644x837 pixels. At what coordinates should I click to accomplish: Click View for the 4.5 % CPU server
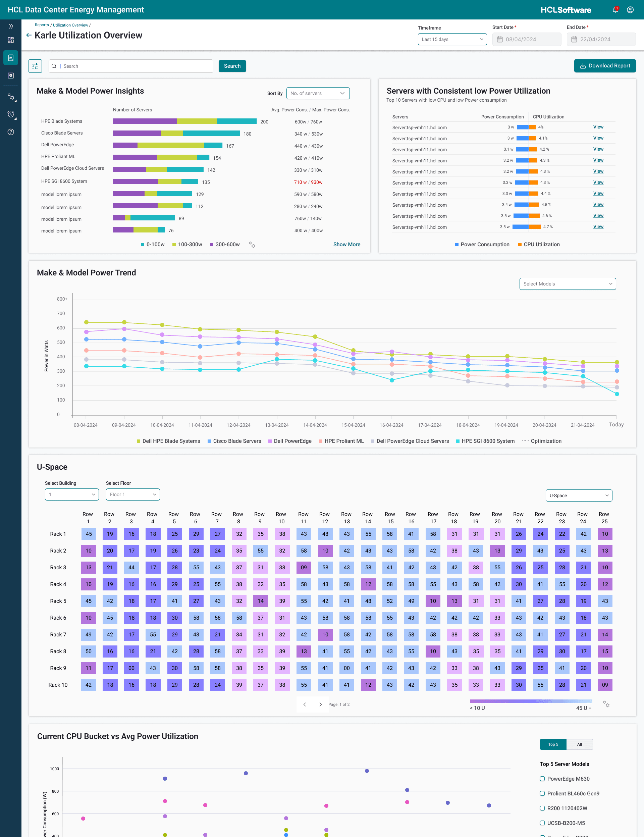pyautogui.click(x=598, y=204)
